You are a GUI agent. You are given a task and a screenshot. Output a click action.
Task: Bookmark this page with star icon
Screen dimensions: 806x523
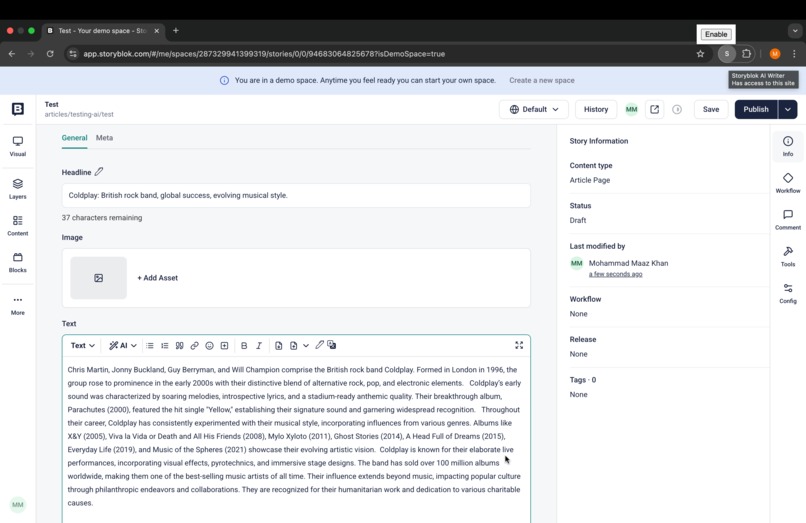tap(700, 53)
